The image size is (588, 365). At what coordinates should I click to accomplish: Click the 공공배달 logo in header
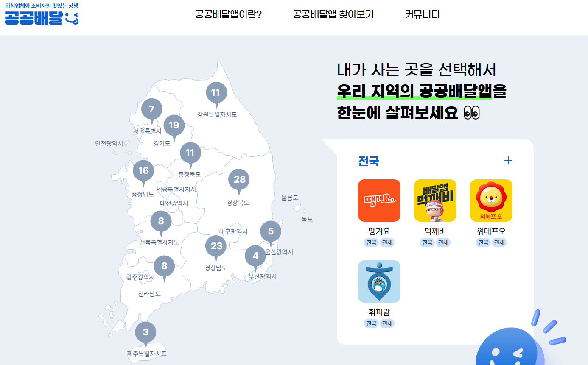coord(42,14)
